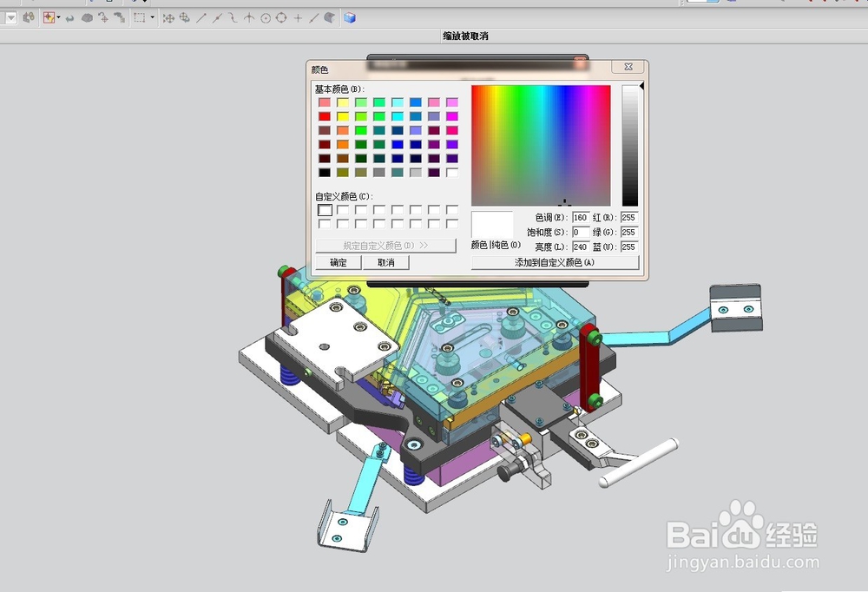
Task: Click the 色调 (hue) input field showing 160
Action: (581, 218)
